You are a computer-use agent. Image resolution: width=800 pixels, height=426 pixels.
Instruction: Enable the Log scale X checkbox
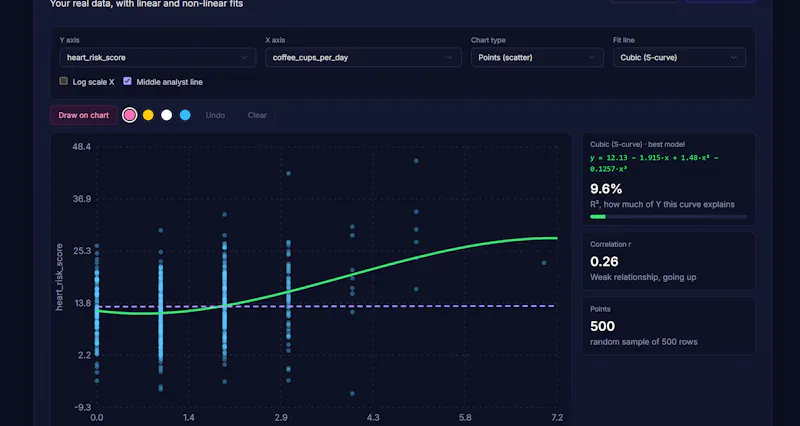coord(64,81)
